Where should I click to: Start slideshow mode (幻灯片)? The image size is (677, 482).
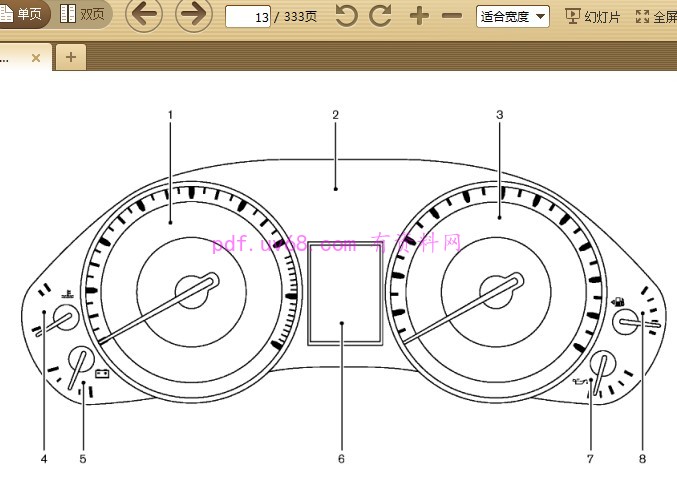[593, 16]
